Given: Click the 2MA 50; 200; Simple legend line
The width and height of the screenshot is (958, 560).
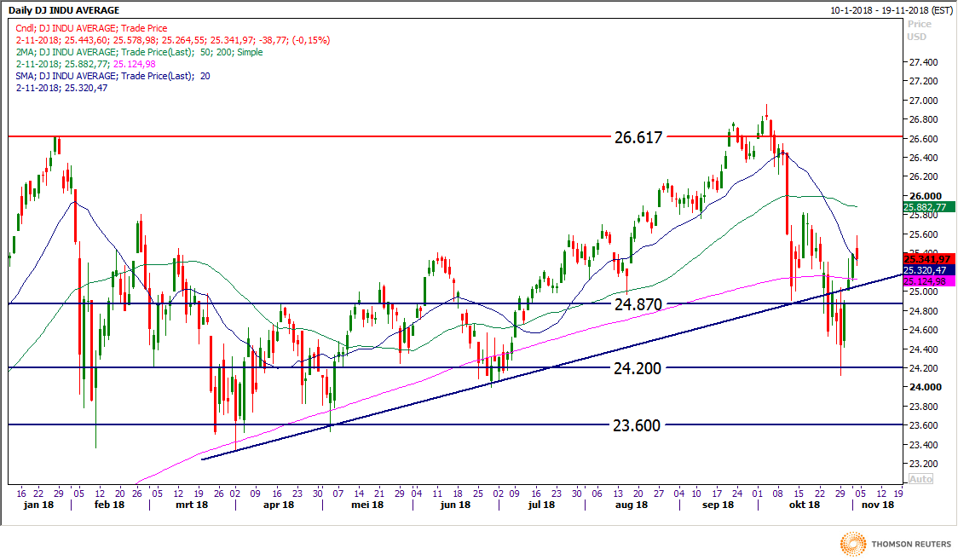Looking at the screenshot, I should tap(139, 52).
